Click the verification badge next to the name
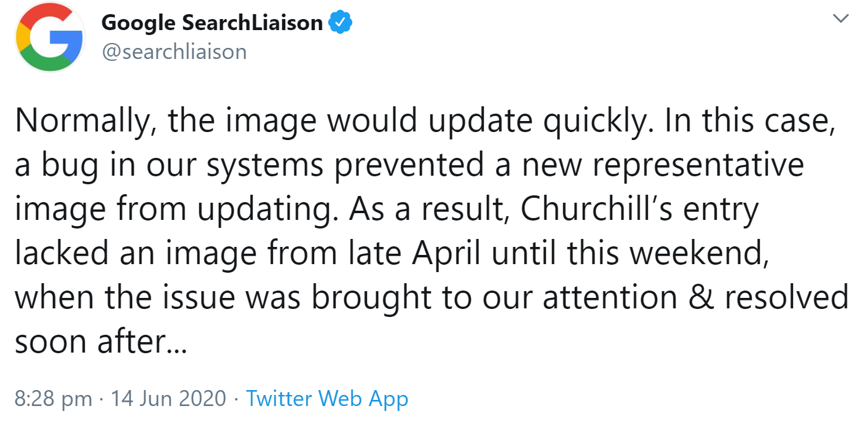The width and height of the screenshot is (868, 422). 340,21
